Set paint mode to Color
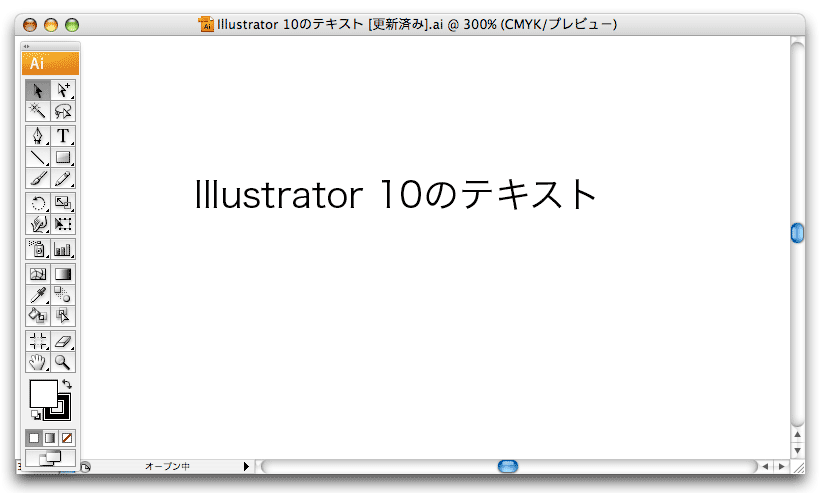The width and height of the screenshot is (822, 493). [x=34, y=438]
